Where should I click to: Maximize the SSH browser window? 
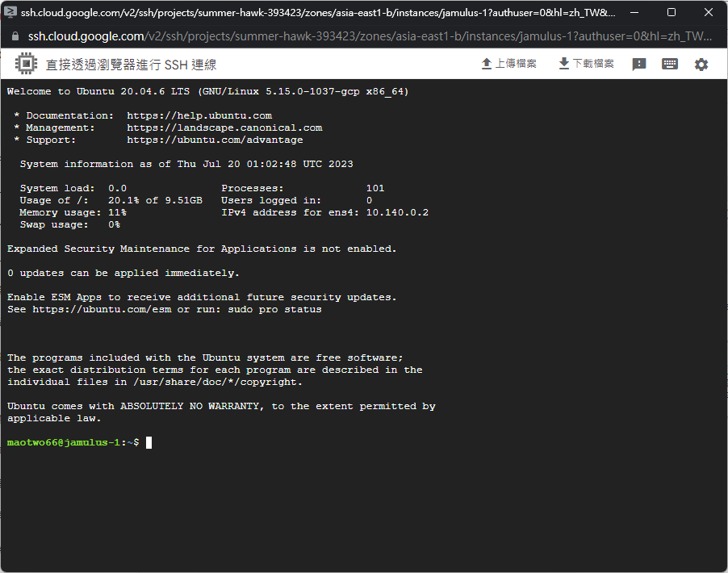(672, 13)
